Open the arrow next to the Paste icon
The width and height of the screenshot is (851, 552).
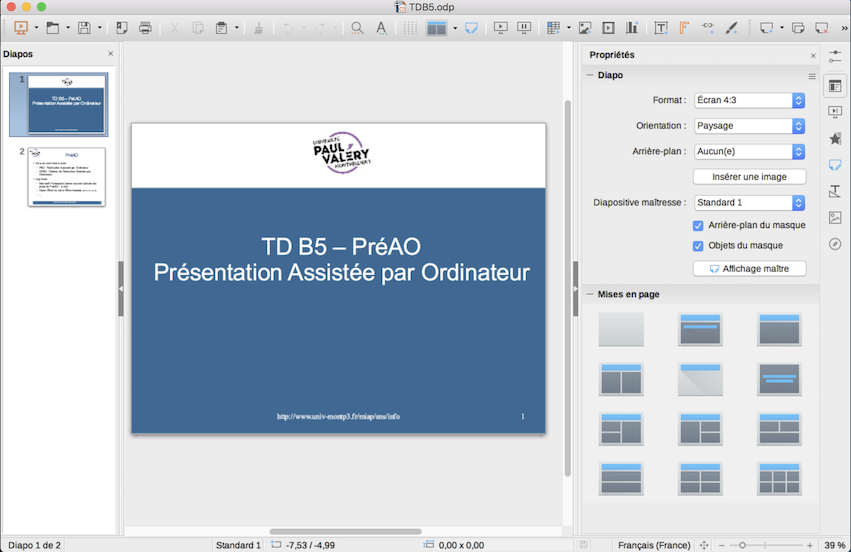coord(237,28)
